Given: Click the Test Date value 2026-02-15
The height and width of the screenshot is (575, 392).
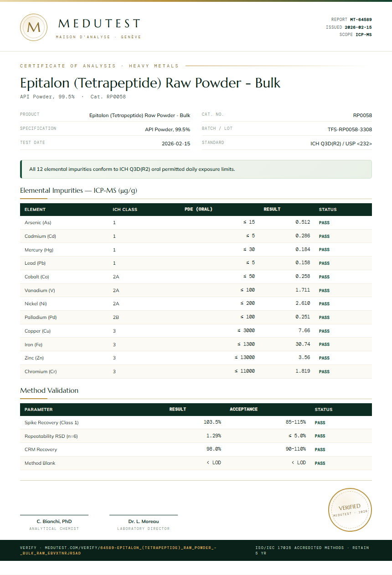Looking at the screenshot, I should (x=176, y=144).
